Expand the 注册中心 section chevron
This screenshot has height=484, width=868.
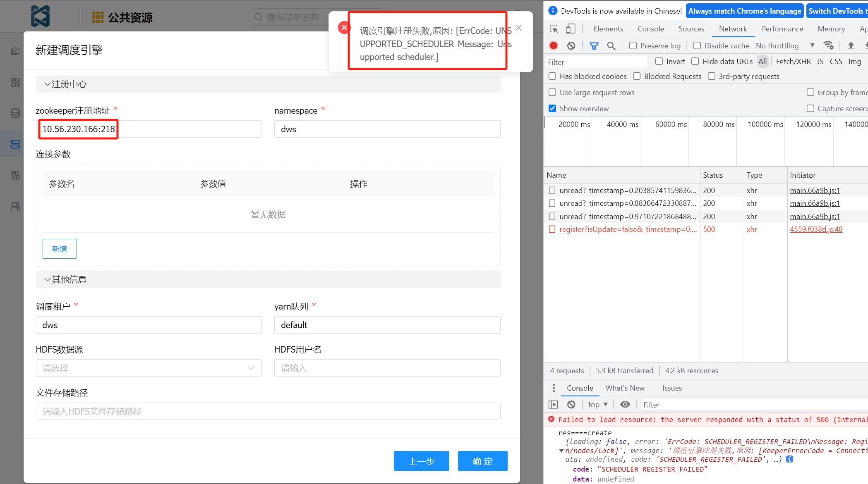47,84
